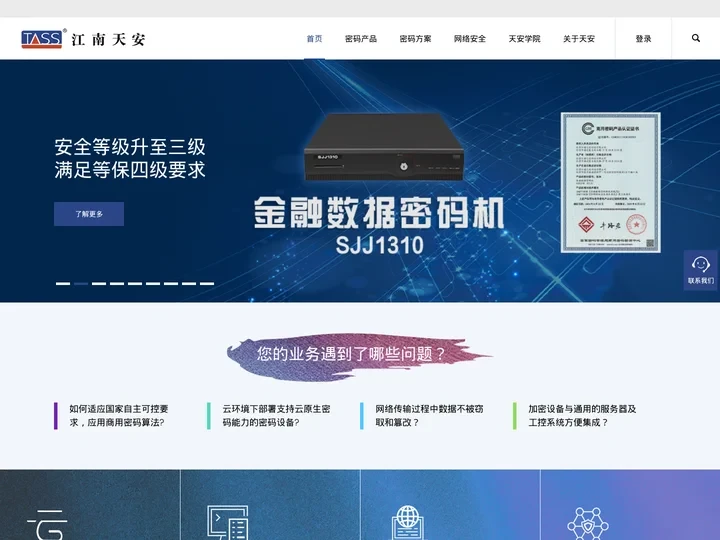Viewport: 720px width, 540px height.
Task: Click the 了解更多 banner button
Action: pos(89,214)
